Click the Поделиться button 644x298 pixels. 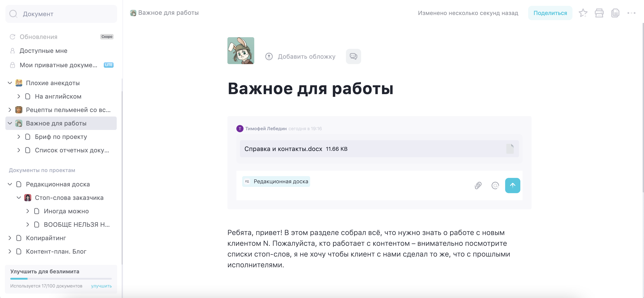(x=550, y=13)
